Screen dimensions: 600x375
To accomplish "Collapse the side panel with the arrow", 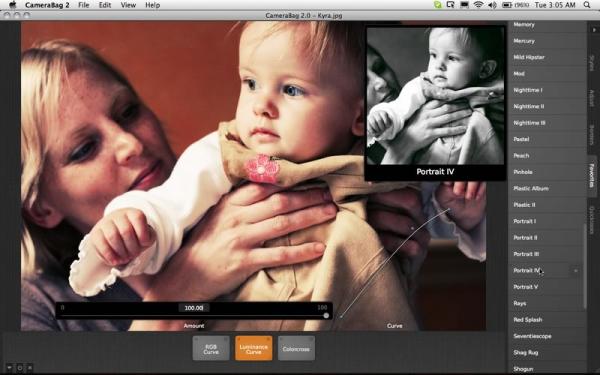I will pos(593,29).
